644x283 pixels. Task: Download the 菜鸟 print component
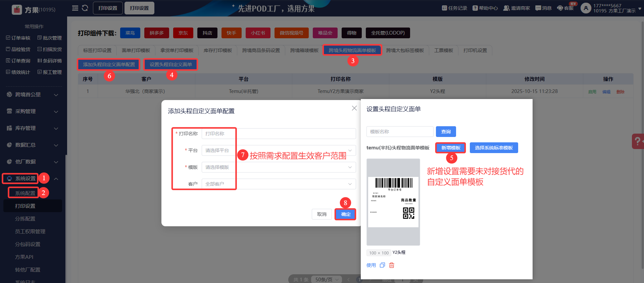[x=130, y=33]
